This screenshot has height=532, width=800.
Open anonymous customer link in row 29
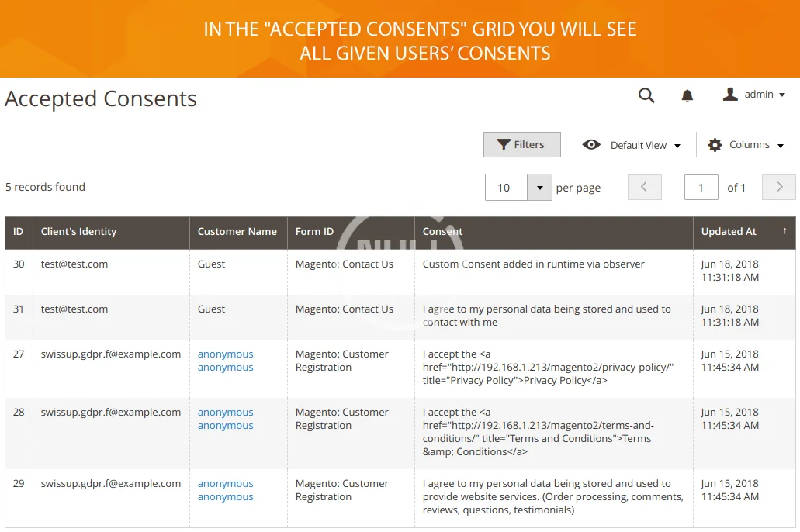pos(225,490)
